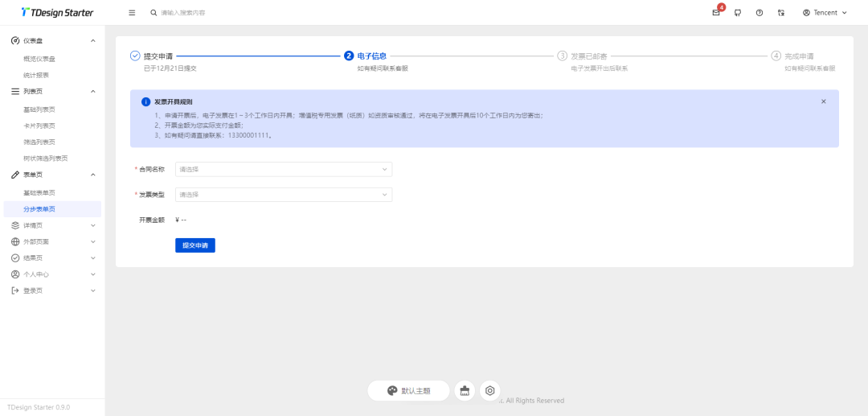Open the Tencent user account dropdown
Screen dimensions: 868x416
coord(825,13)
